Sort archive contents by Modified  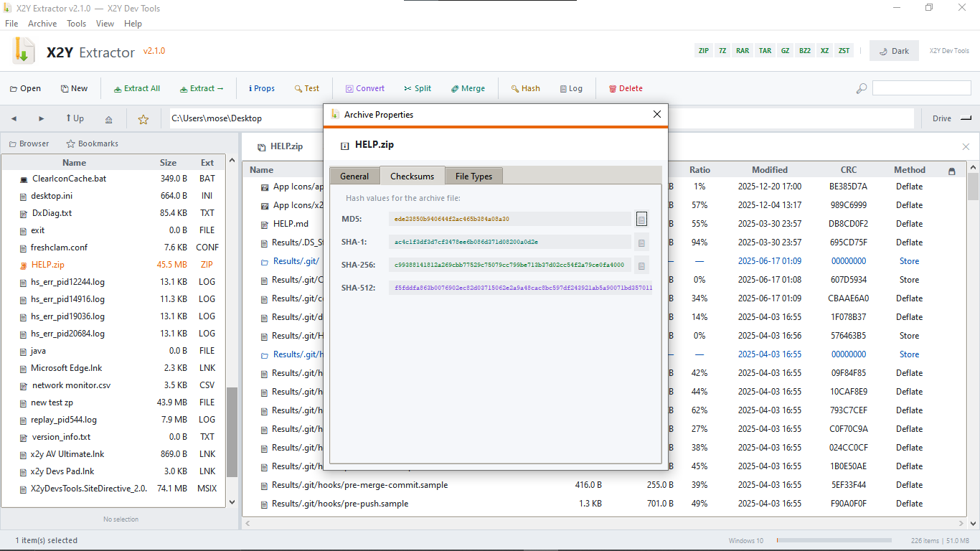click(770, 170)
